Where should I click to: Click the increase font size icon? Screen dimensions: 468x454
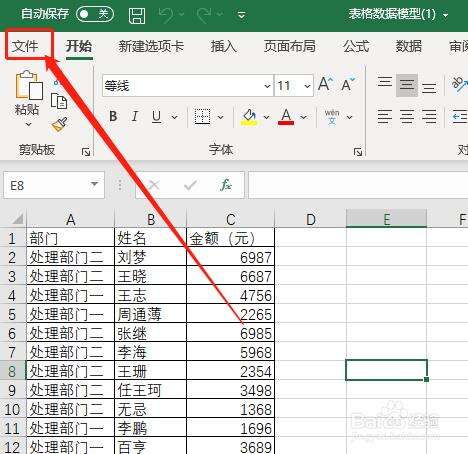tap(325, 85)
